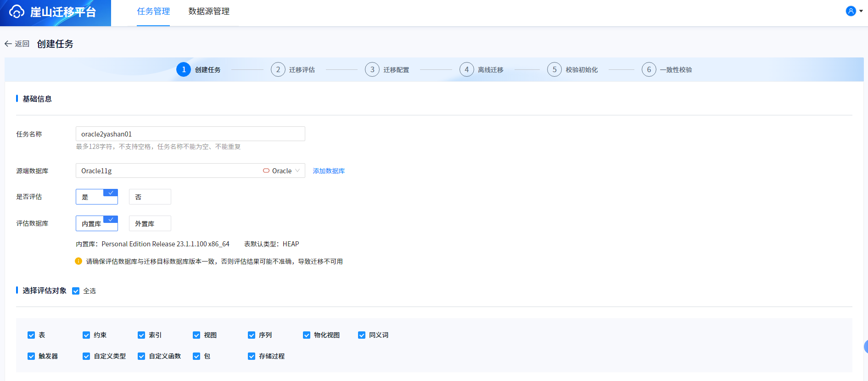Switch to the 数据源管理 tab
The width and height of the screenshot is (868, 381).
(x=209, y=11)
